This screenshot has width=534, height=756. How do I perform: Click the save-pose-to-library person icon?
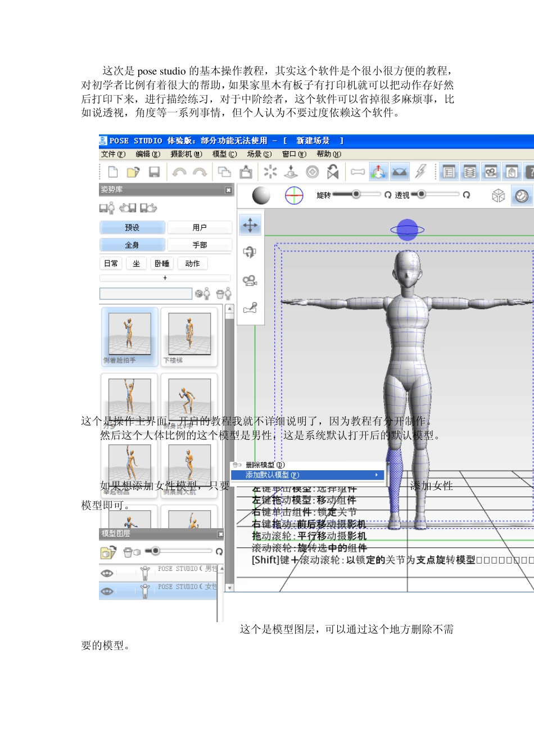[107, 208]
